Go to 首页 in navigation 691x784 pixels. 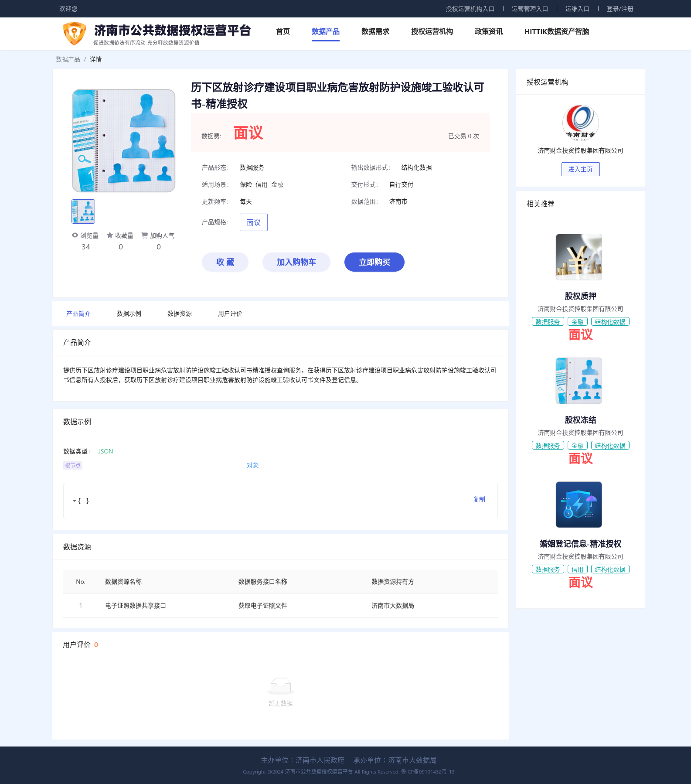[283, 31]
